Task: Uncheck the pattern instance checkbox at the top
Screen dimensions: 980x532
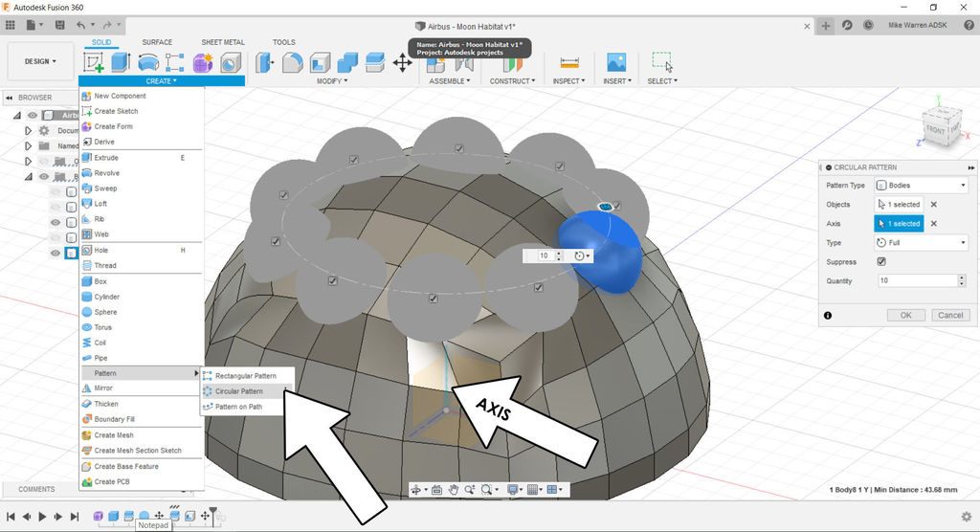Action: (x=459, y=149)
